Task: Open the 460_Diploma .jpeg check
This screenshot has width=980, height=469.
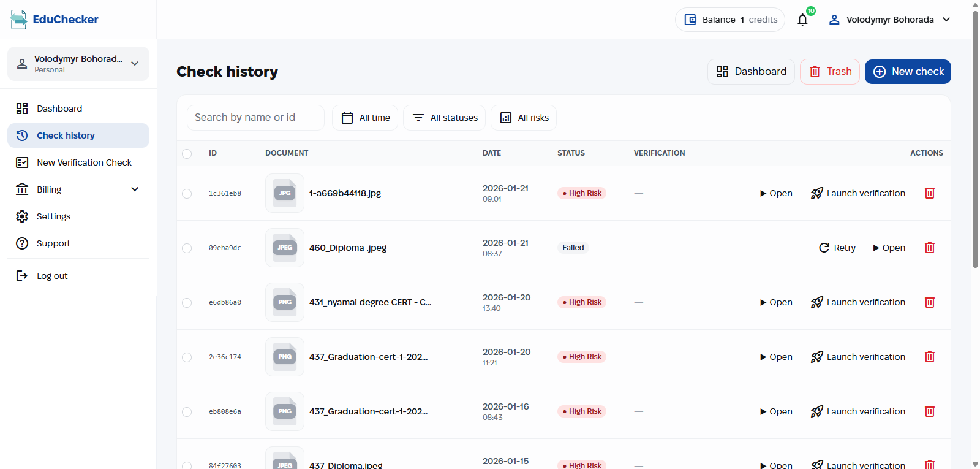Action: (889, 248)
